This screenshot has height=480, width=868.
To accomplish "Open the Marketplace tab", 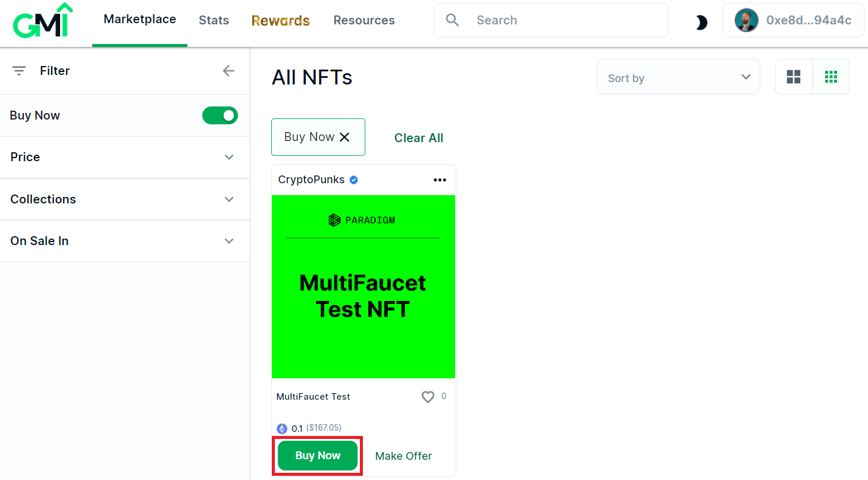I will click(x=140, y=20).
